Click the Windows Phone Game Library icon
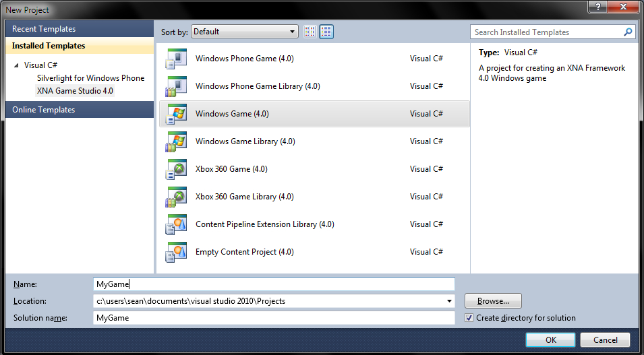This screenshot has height=355, width=644. (176, 87)
